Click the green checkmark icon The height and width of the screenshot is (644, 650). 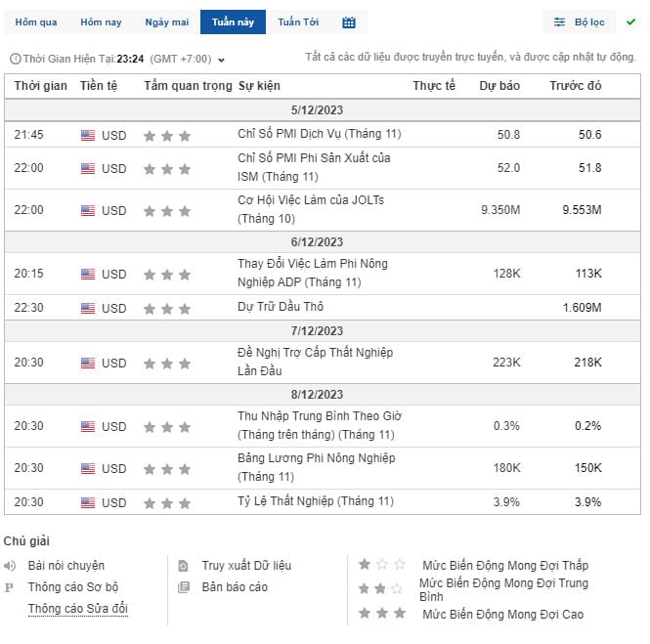[x=630, y=21]
